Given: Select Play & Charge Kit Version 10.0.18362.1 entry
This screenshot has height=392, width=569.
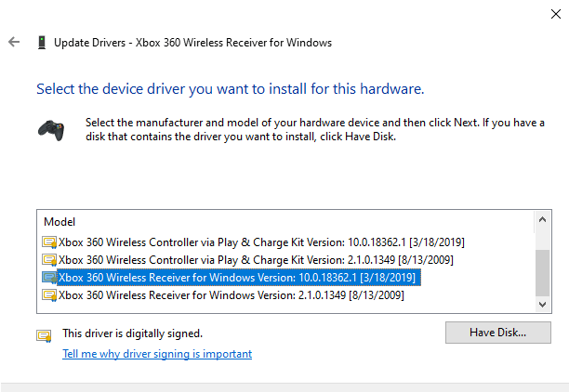Looking at the screenshot, I should click(x=261, y=242).
